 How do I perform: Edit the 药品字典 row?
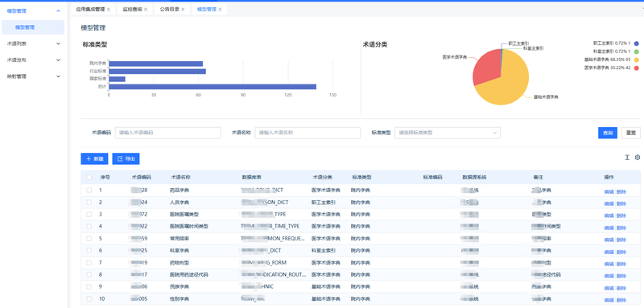609,191
